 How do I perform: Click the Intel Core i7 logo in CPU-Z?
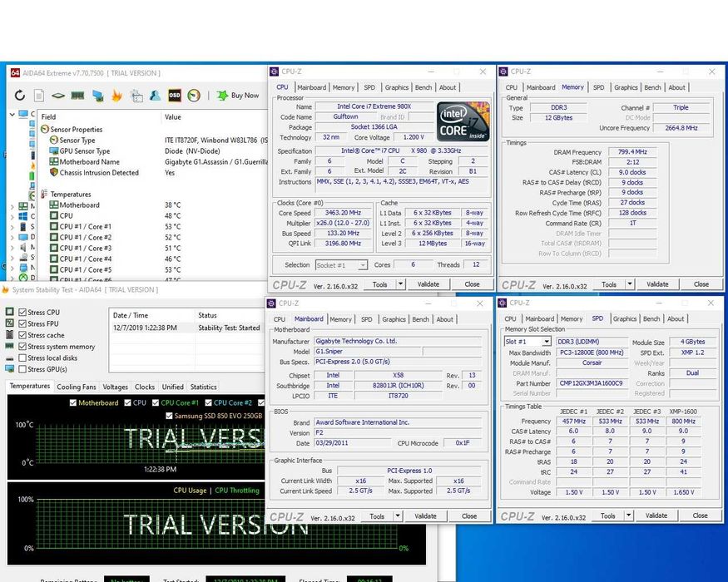pos(463,121)
